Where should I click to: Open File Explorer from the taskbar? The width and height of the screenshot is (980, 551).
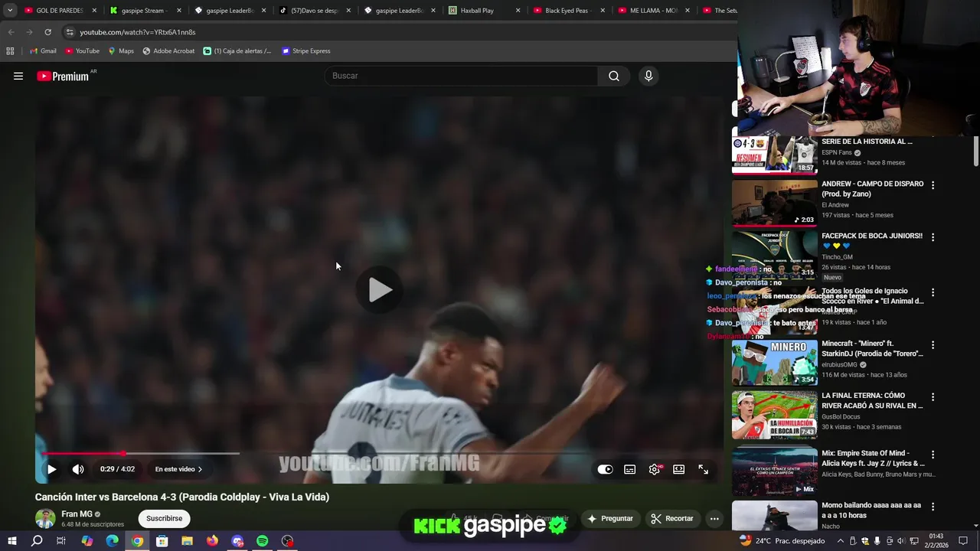[x=187, y=541]
